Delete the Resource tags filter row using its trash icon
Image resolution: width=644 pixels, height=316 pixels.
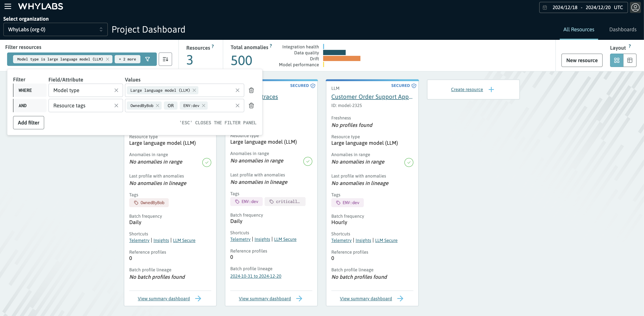pyautogui.click(x=251, y=105)
